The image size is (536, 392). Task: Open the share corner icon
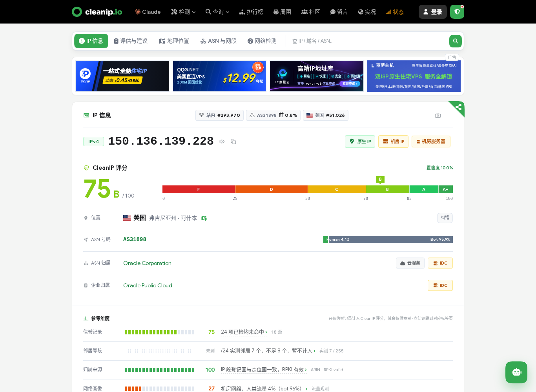pyautogui.click(x=458, y=107)
